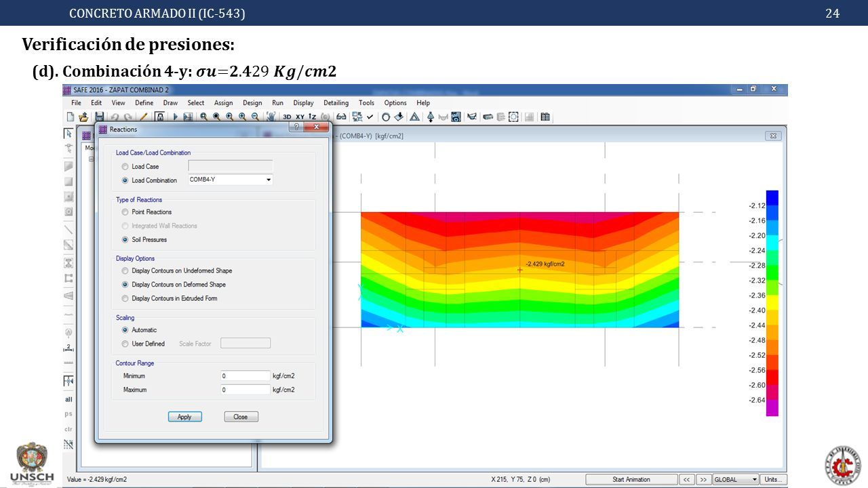The image size is (868, 488).
Task: Choose the Point Reactions radio option
Action: click(125, 212)
